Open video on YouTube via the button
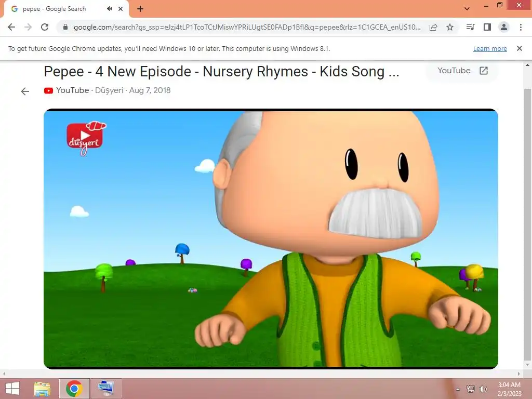Screen dimensions: 532x399 (462, 71)
